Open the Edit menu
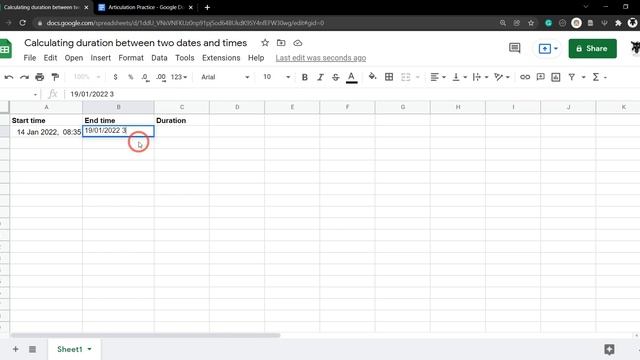Viewport: 640px width, 360px height. 50,58
